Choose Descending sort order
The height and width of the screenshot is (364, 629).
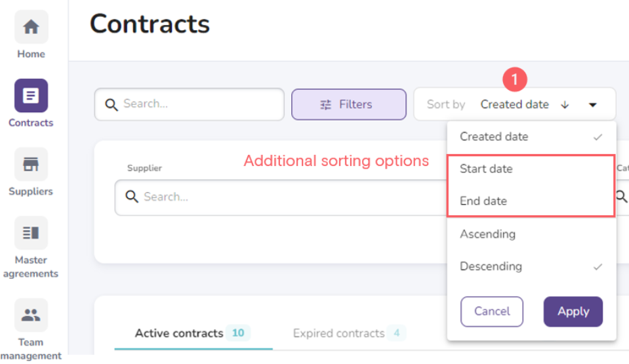point(491,266)
